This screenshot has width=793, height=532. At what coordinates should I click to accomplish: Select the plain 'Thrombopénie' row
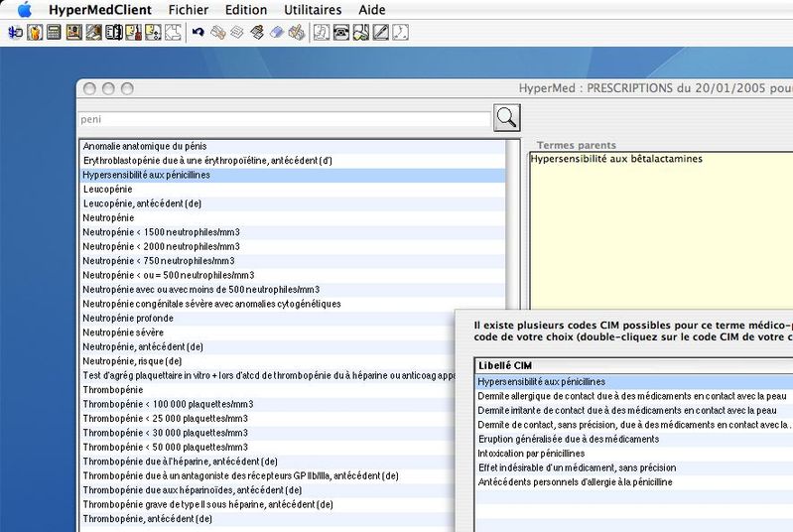[268, 390]
